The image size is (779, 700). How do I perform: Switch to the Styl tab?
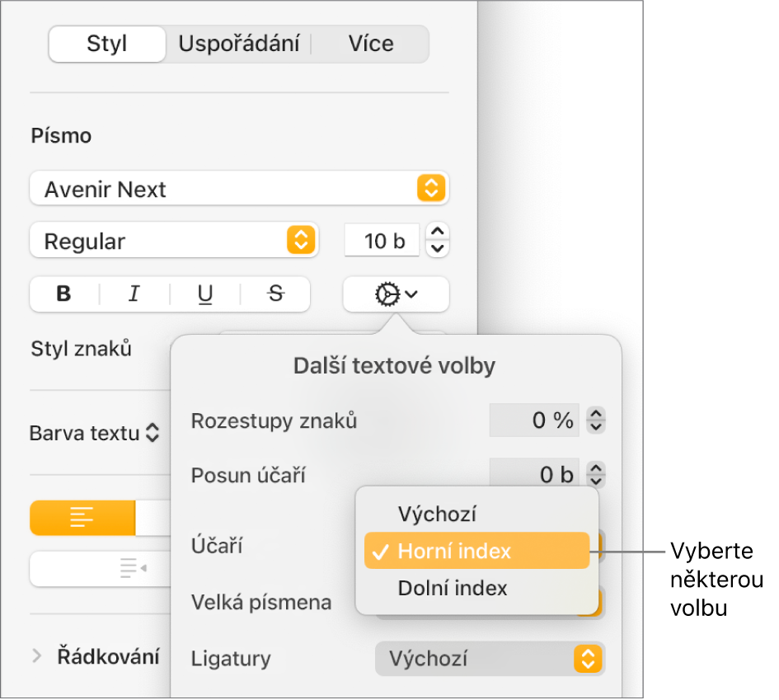pyautogui.click(x=107, y=44)
